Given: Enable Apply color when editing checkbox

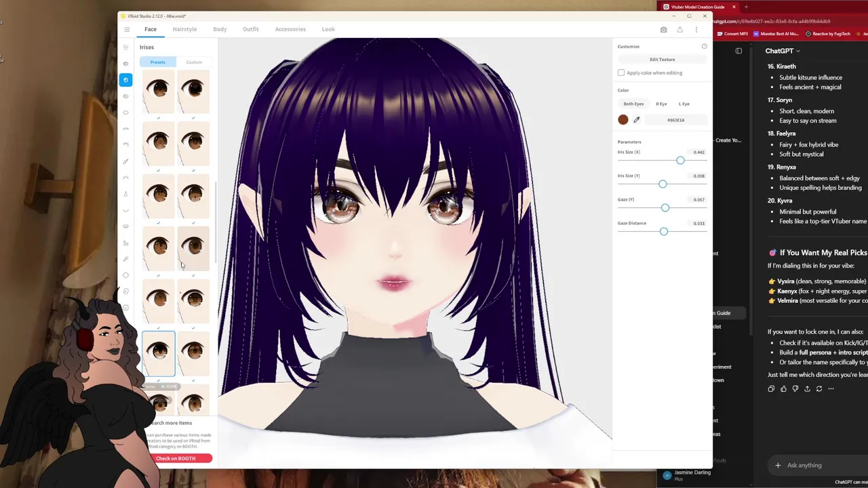Looking at the screenshot, I should (x=621, y=73).
